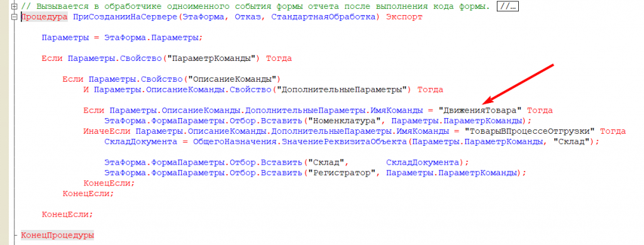Click the ИначеЕсли keyword
This screenshot has width=644, height=245.
click(106, 131)
